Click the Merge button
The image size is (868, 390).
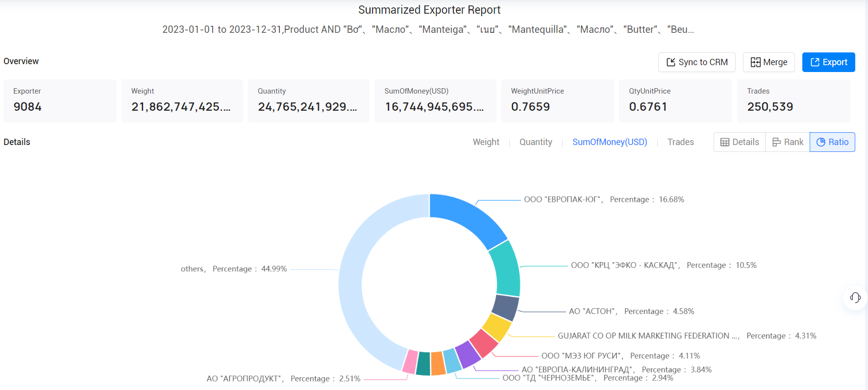(x=769, y=62)
